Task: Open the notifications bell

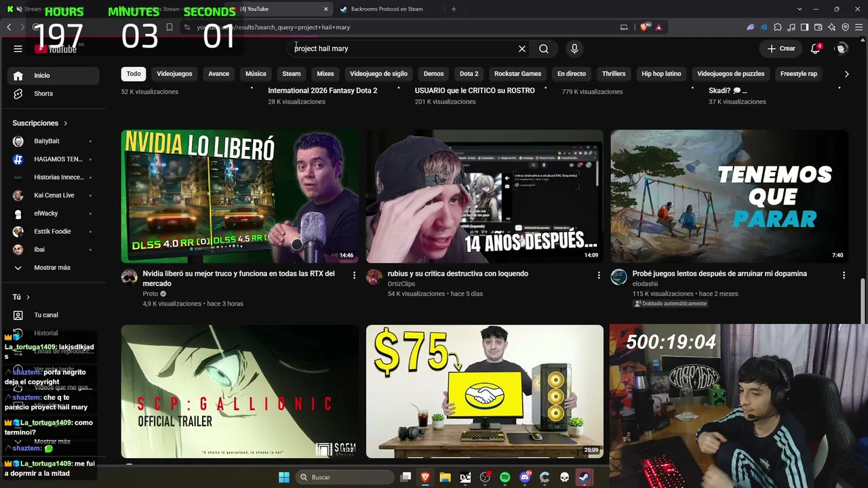Action: click(x=816, y=49)
